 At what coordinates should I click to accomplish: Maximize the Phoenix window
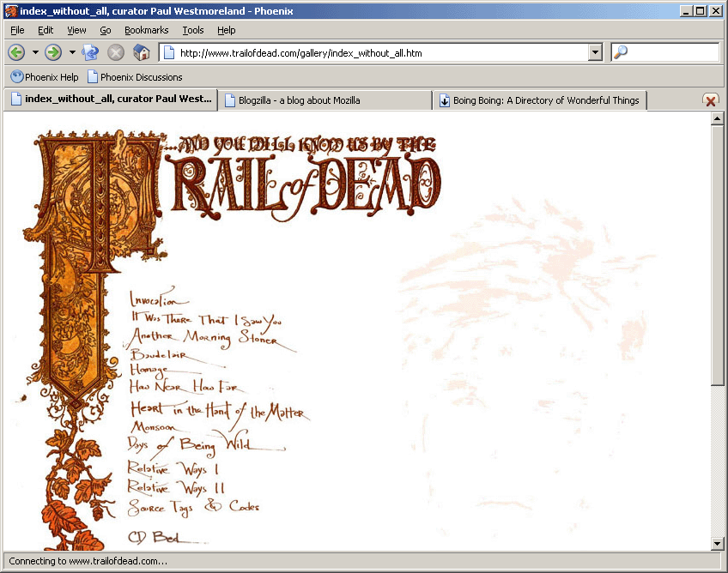point(701,10)
